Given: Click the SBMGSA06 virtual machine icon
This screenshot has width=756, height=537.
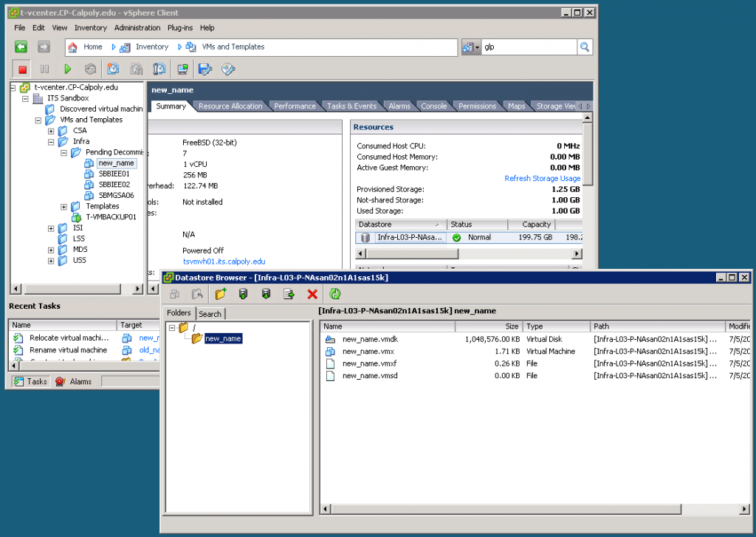Looking at the screenshot, I should point(89,196).
